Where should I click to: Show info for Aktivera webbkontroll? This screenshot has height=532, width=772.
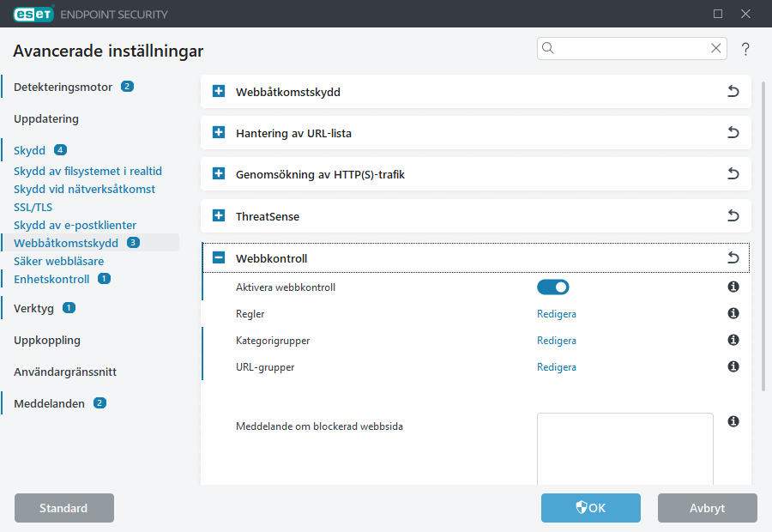[733, 287]
